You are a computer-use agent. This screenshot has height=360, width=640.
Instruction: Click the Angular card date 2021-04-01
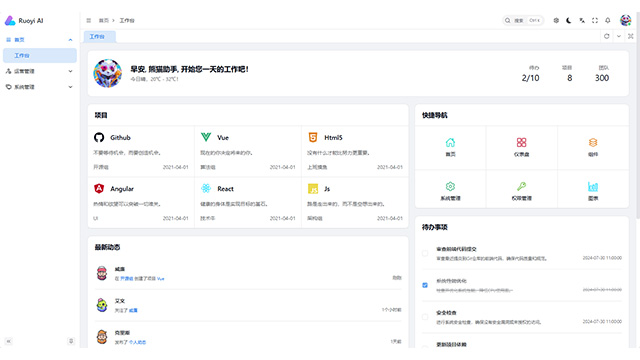pos(176,218)
